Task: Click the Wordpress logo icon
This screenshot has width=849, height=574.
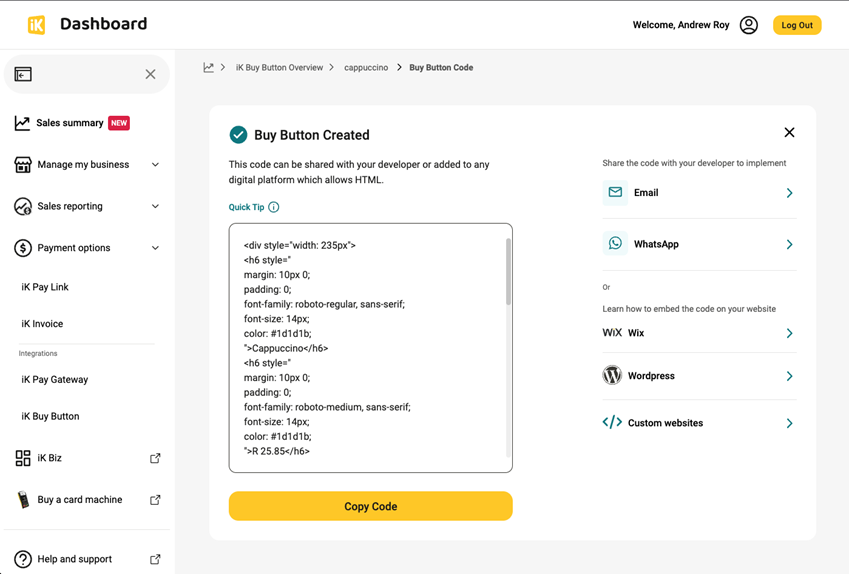Action: pos(612,376)
